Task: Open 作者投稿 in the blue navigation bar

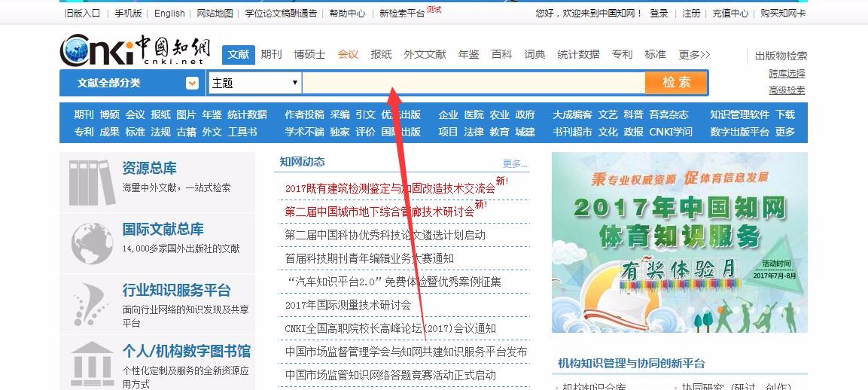Action: (x=304, y=114)
